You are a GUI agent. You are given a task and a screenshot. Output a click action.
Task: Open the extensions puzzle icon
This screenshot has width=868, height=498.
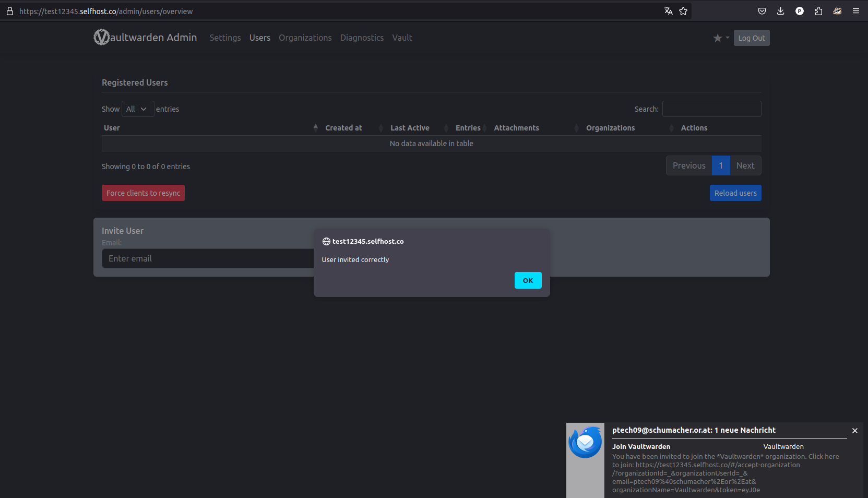(x=818, y=11)
